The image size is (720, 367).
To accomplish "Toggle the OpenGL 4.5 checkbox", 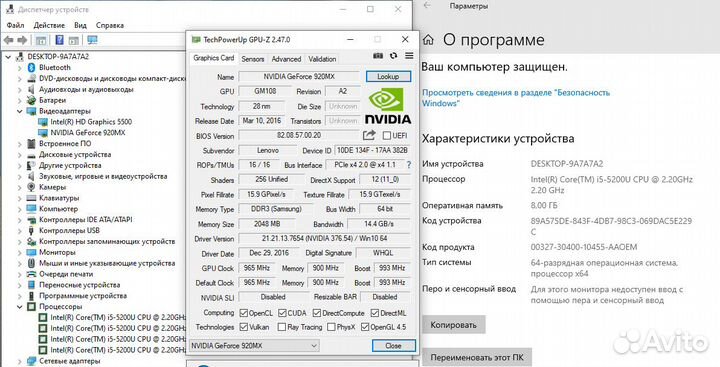I will pos(365,327).
